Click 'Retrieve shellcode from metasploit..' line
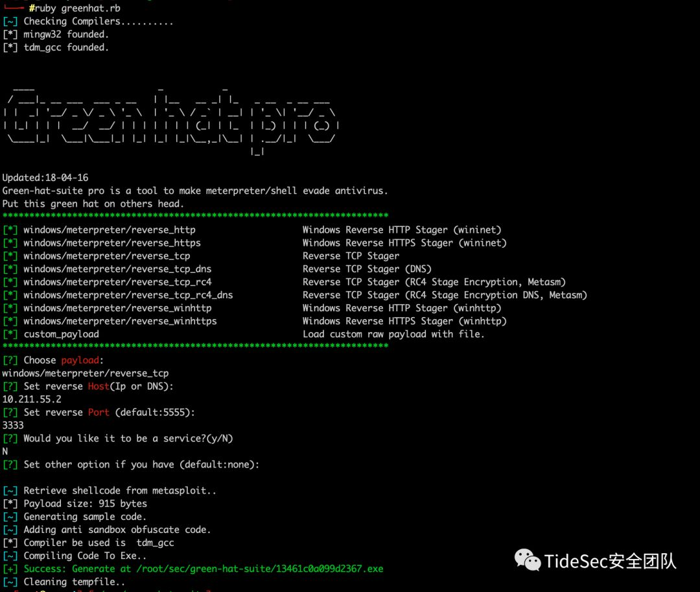This screenshot has height=592, width=700. point(120,490)
